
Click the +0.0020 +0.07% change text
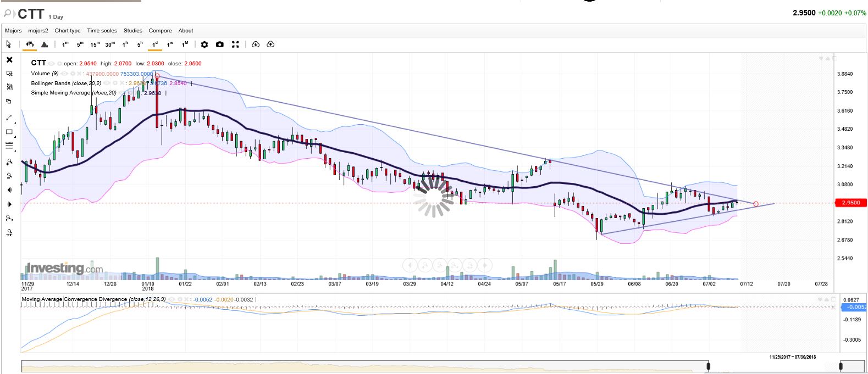842,13
